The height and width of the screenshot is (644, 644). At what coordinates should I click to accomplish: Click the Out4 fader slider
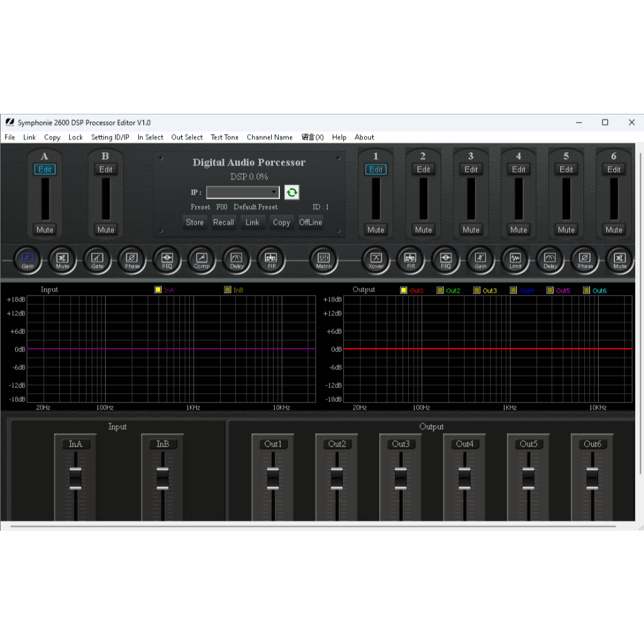coord(465,479)
